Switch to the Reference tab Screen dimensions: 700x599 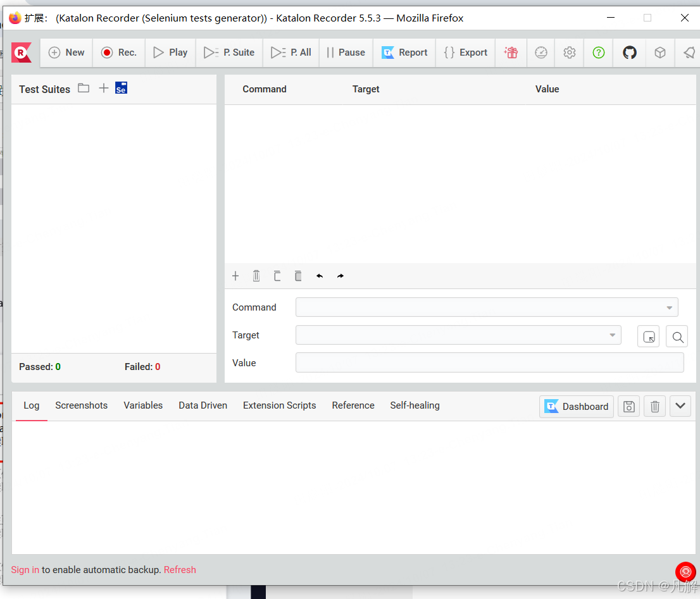coord(353,405)
